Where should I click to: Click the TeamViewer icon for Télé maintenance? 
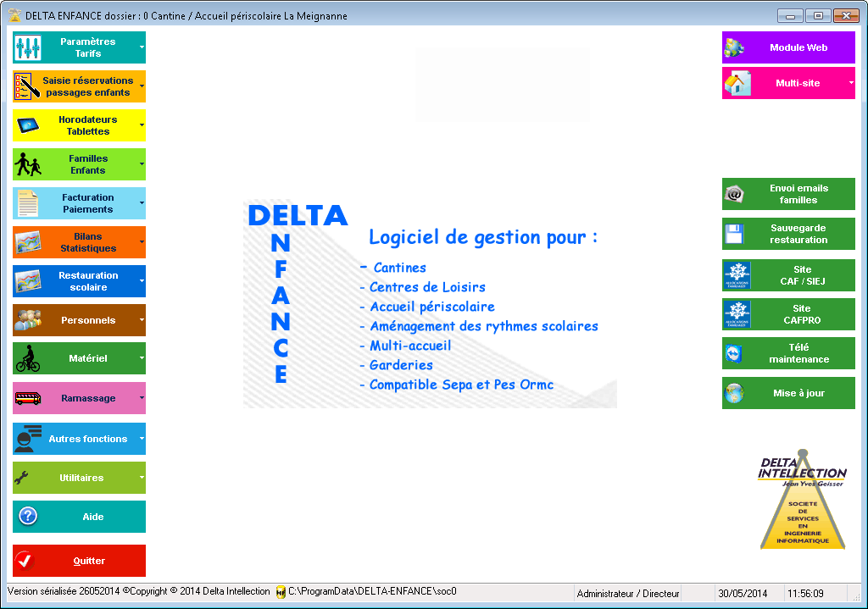[735, 353]
